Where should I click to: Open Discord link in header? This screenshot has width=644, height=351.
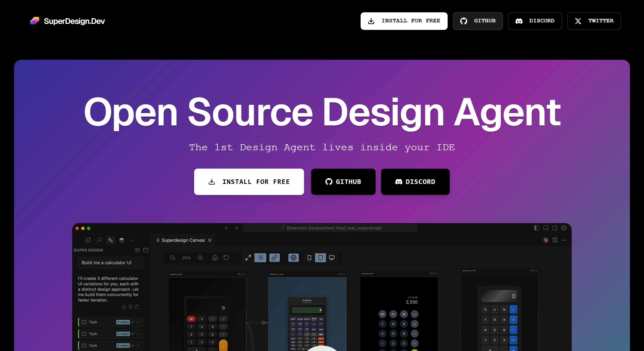point(535,21)
